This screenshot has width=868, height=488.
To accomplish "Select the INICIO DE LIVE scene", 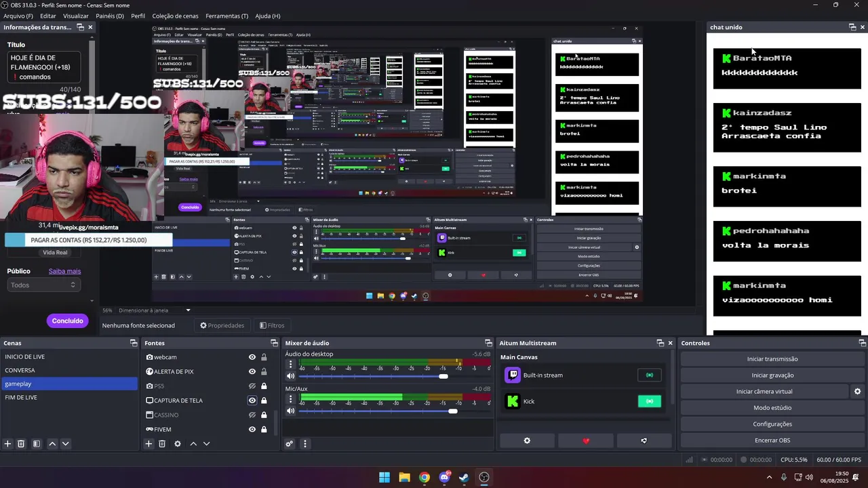I will coord(68,357).
